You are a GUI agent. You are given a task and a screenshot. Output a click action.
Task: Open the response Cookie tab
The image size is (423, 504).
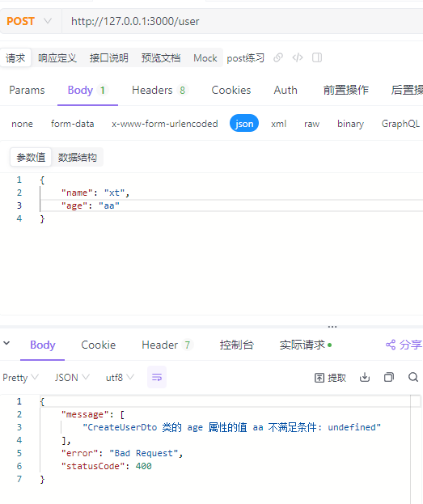coord(99,345)
